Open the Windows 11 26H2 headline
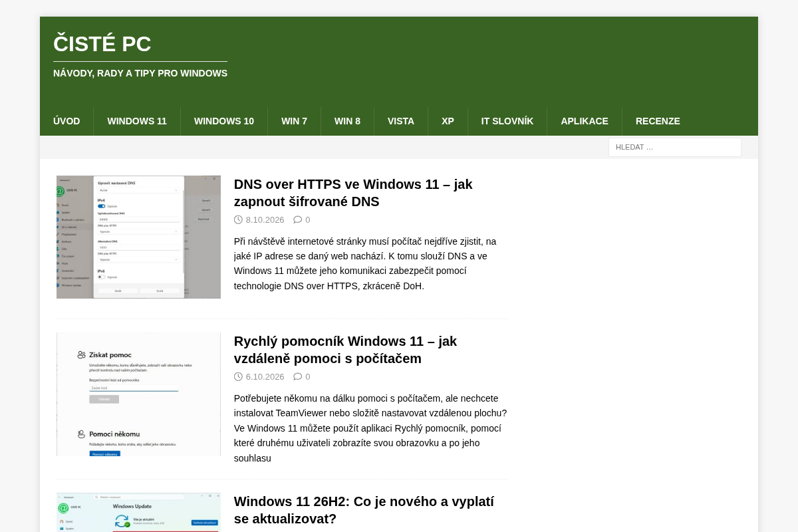798x532 pixels. click(x=364, y=510)
